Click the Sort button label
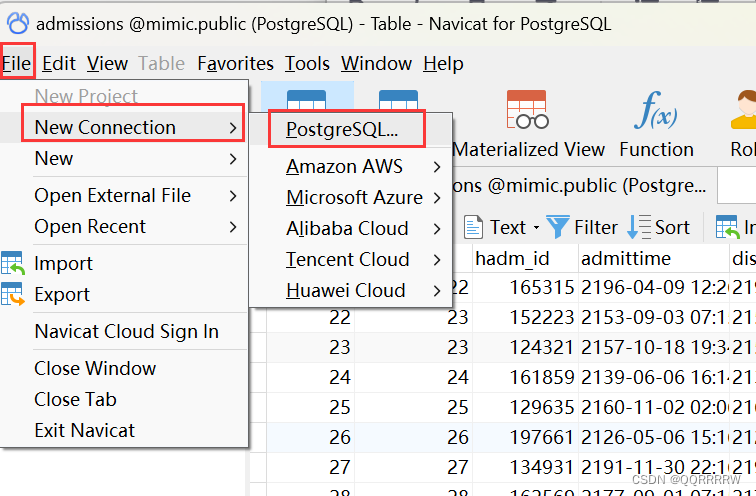This screenshot has width=756, height=496. [672, 227]
